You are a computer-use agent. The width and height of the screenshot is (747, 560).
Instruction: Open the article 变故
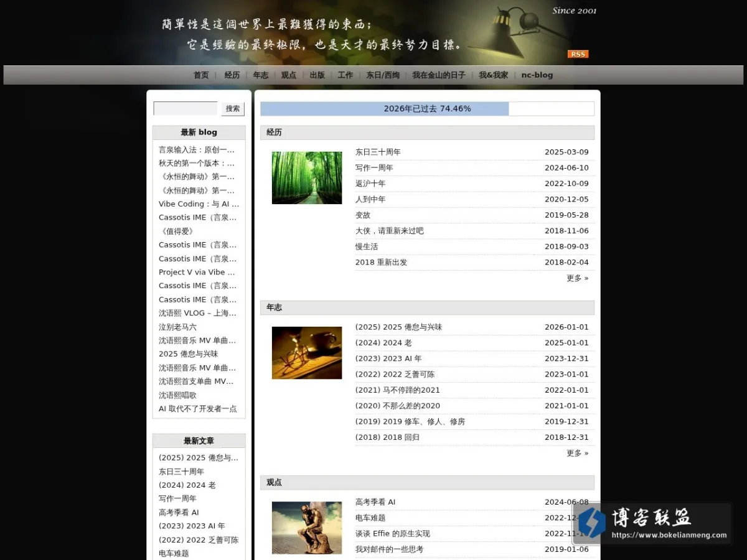pyautogui.click(x=363, y=215)
